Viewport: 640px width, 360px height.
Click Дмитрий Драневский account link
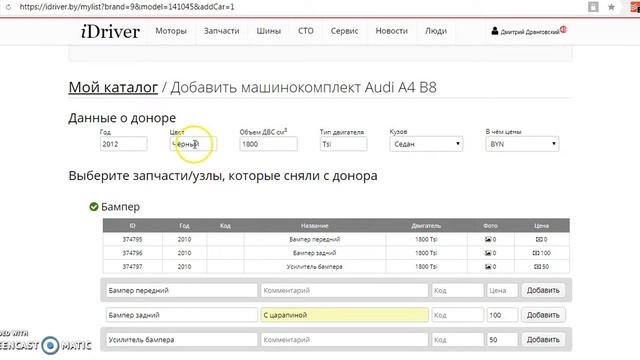[x=529, y=32]
